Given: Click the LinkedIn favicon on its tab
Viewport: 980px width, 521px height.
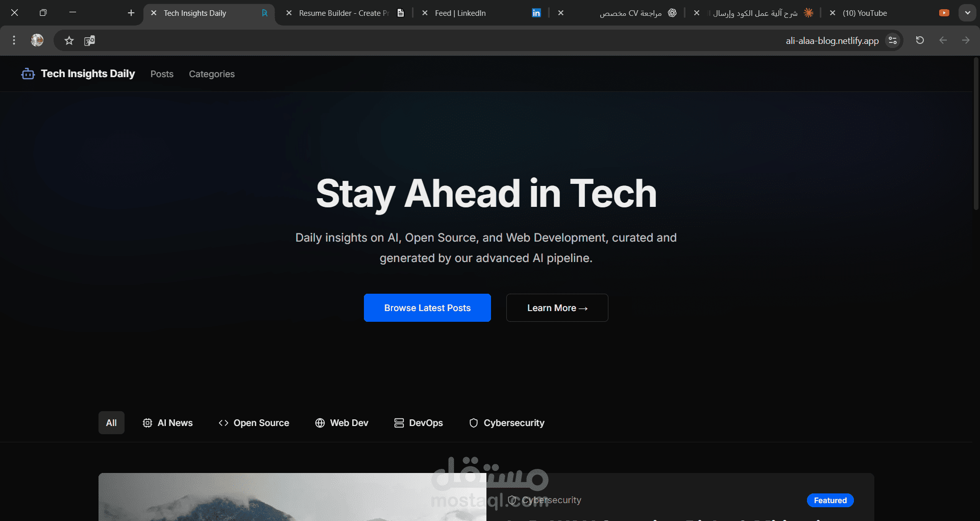Looking at the screenshot, I should (536, 13).
